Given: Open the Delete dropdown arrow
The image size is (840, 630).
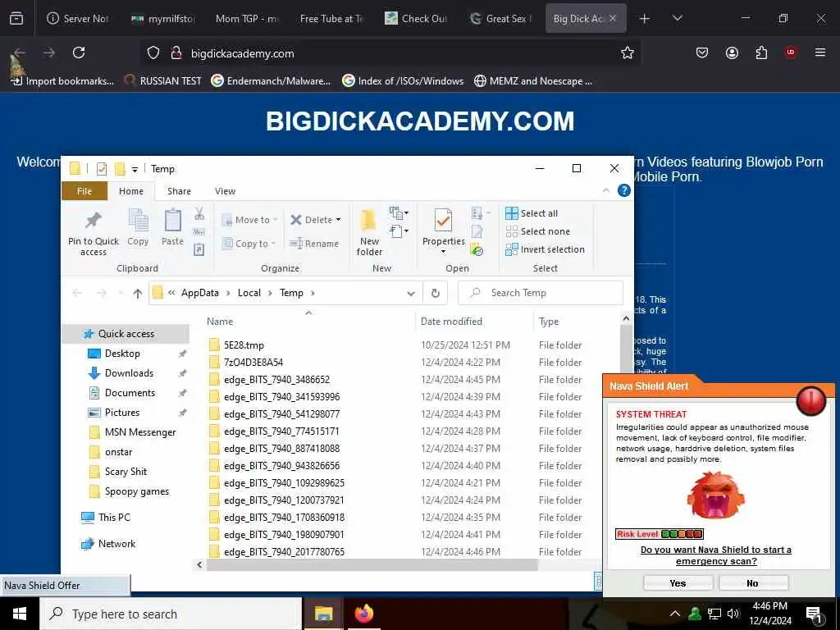Looking at the screenshot, I should [x=338, y=220].
